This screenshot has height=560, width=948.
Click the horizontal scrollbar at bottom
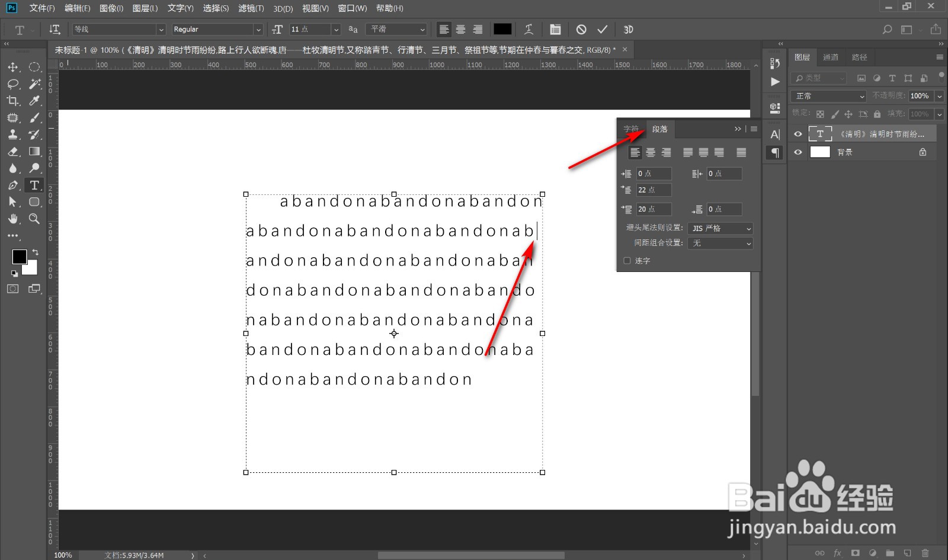tap(471, 555)
